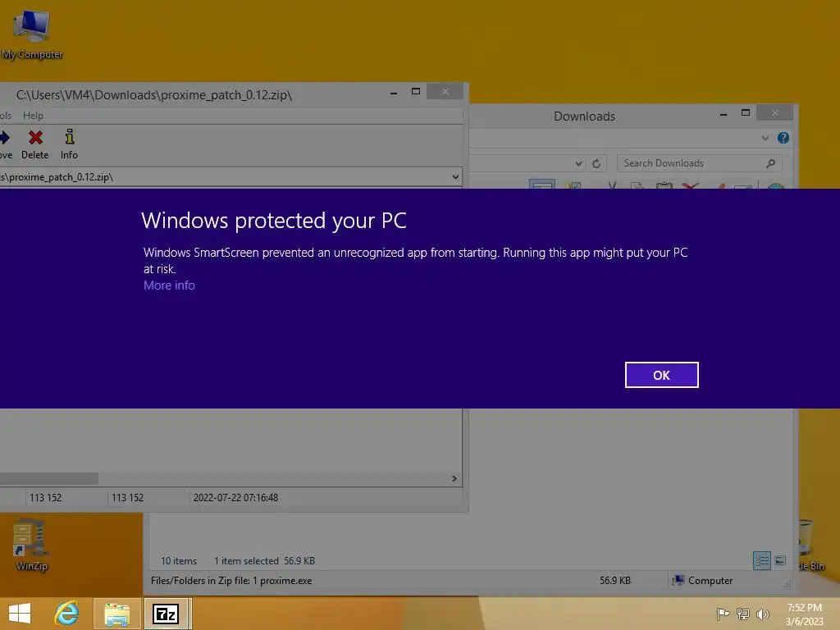This screenshot has width=840, height=630.
Task: Launch Internet Explorer from taskbar
Action: coord(67,614)
